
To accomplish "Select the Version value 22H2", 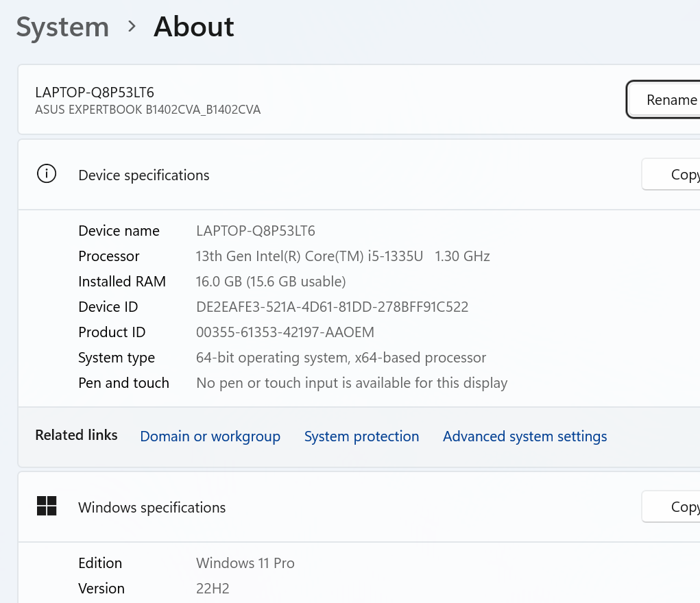I will (213, 589).
